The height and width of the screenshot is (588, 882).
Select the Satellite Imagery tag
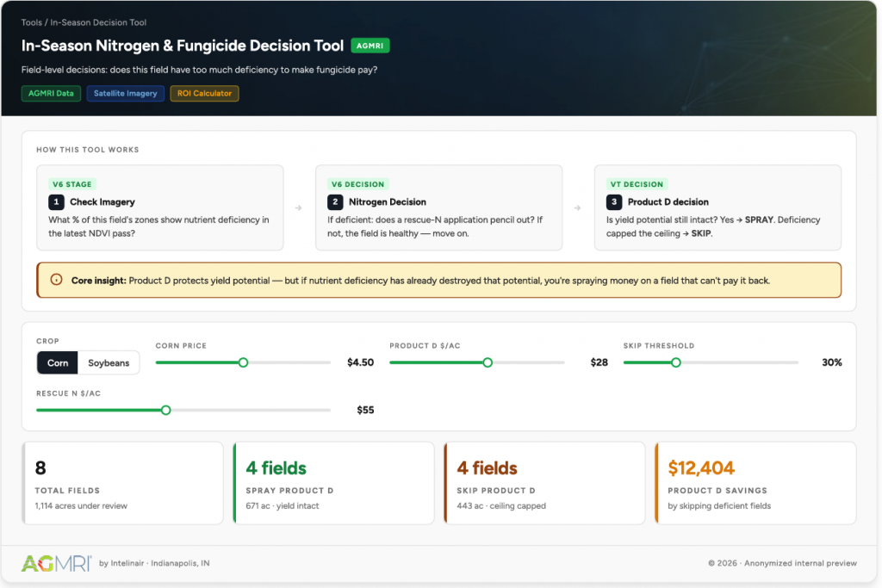coord(125,93)
